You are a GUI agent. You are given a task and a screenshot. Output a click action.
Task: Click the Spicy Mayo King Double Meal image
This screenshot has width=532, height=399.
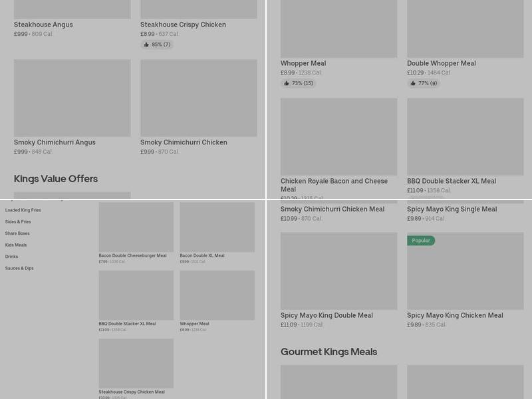[338, 271]
